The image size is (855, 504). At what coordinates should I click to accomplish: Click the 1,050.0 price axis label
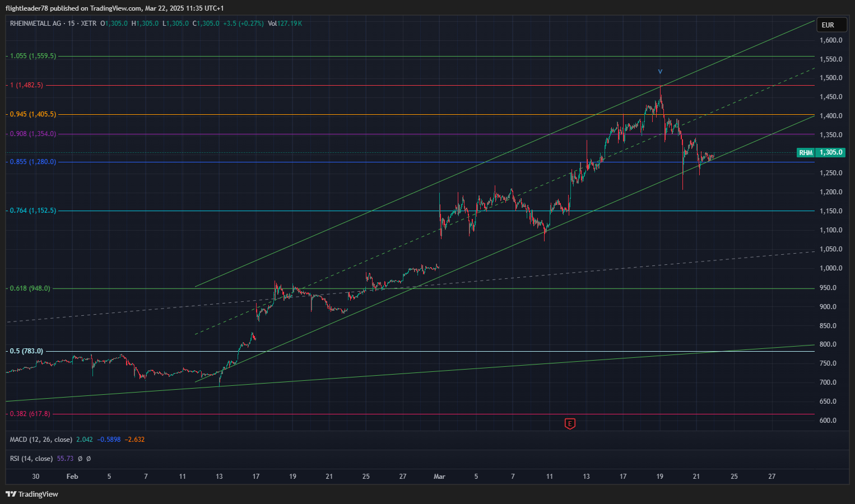[831, 249]
